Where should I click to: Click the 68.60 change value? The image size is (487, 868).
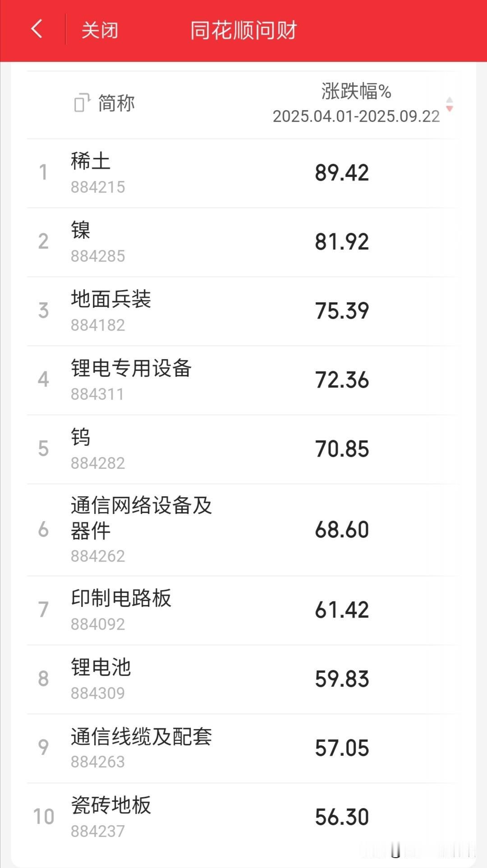point(342,530)
